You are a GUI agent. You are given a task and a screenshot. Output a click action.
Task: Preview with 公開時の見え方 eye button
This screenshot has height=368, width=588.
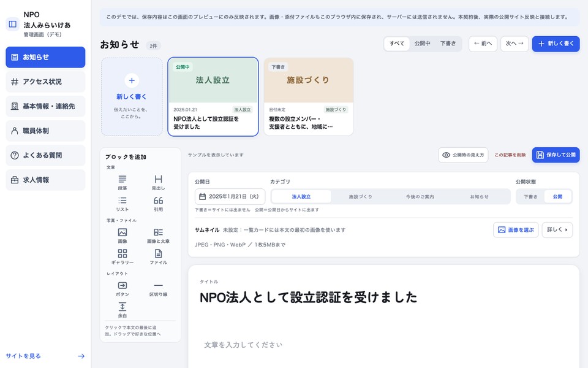[463, 155]
